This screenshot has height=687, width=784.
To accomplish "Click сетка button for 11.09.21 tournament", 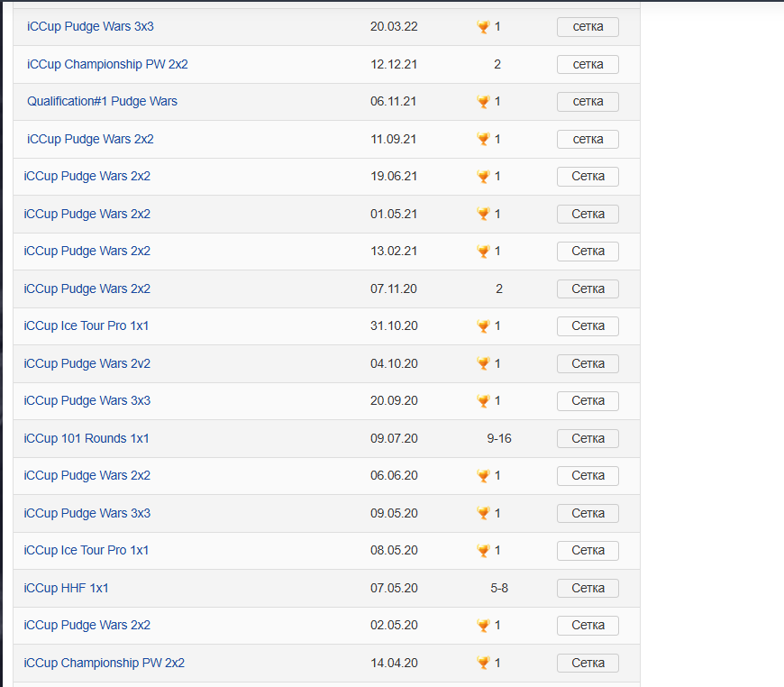I will 588,139.
